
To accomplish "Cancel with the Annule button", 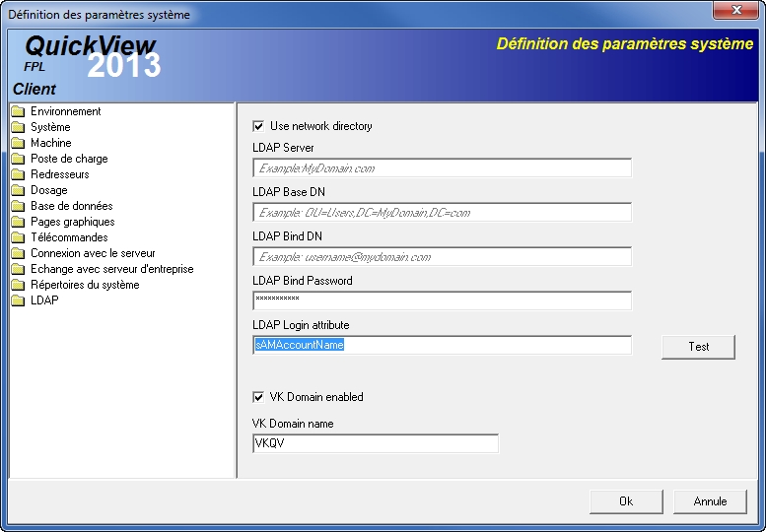I will [x=710, y=501].
